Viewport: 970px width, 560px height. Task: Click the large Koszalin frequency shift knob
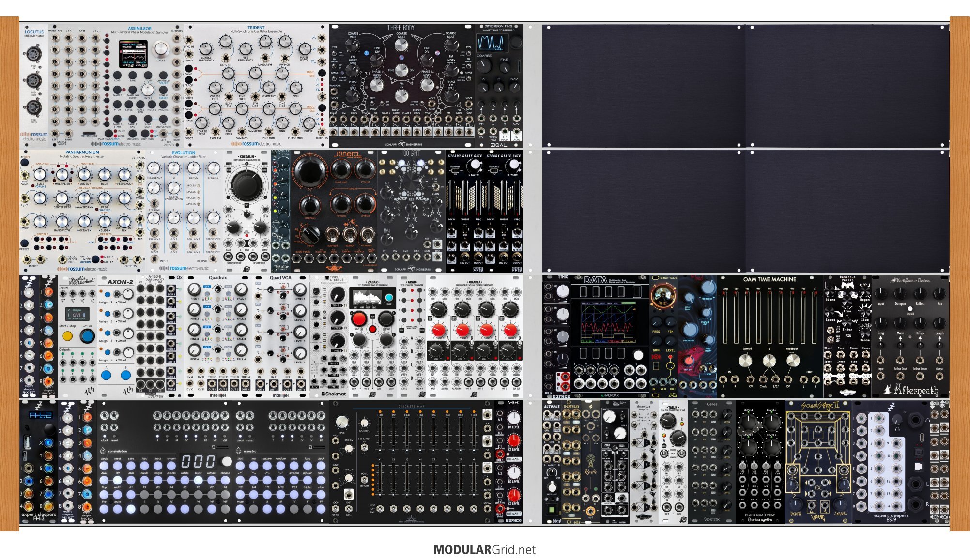pos(246,184)
